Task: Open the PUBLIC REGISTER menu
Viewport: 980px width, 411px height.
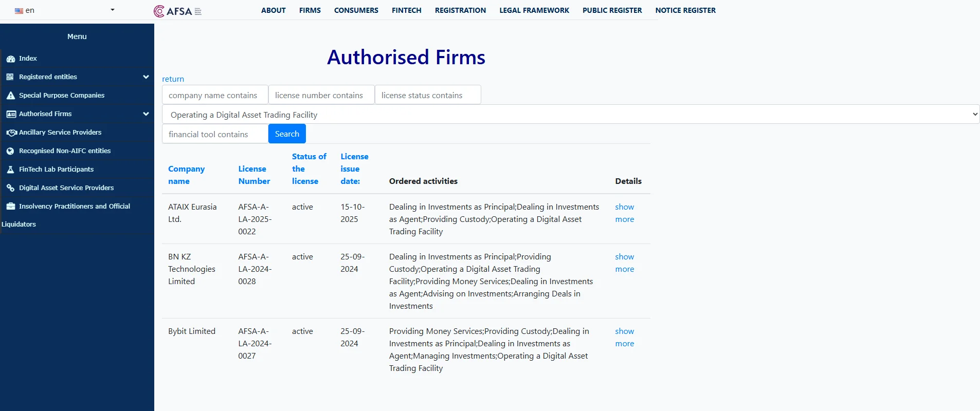Action: [612, 10]
